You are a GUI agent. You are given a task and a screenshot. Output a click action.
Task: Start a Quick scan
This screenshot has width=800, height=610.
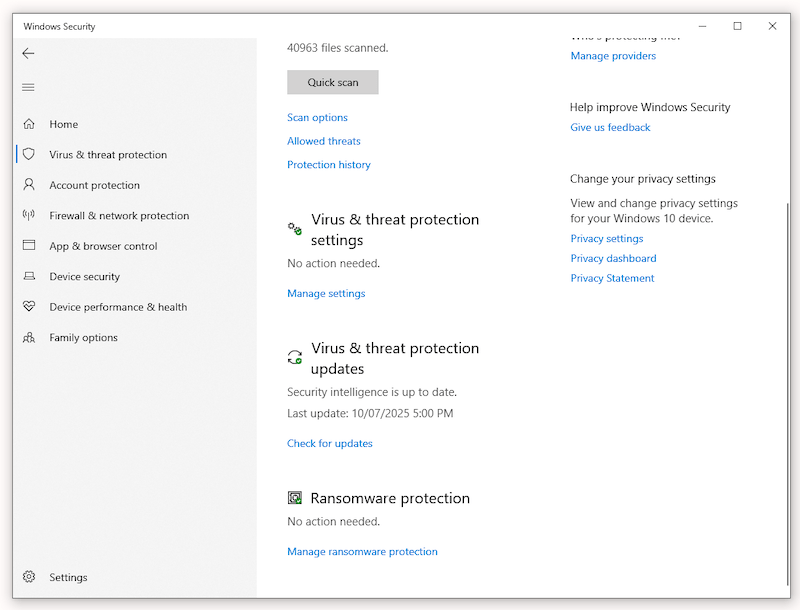click(332, 82)
